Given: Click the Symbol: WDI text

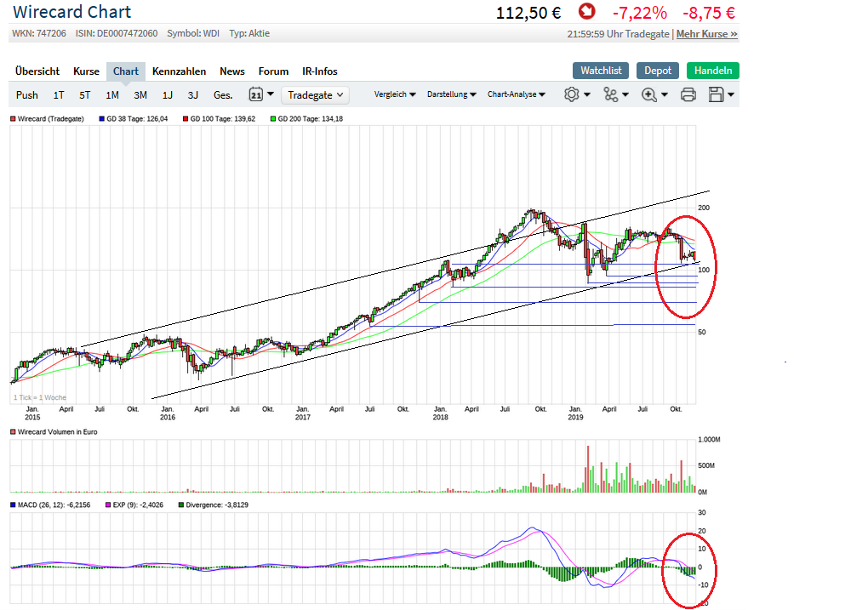Looking at the screenshot, I should point(193,33).
